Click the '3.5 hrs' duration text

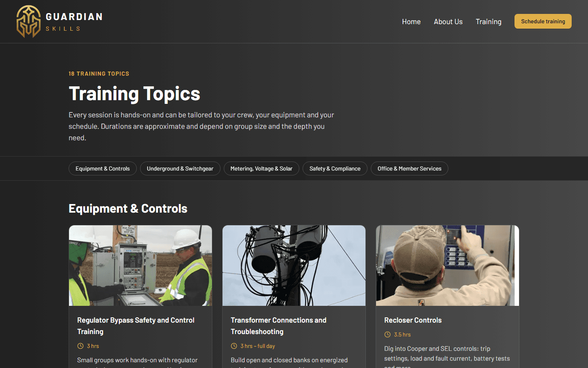point(402,334)
